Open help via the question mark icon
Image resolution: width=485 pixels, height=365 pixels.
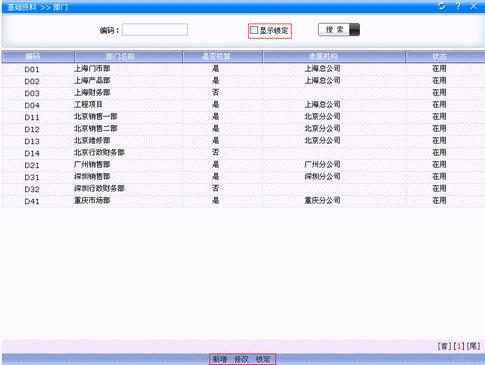click(x=458, y=6)
